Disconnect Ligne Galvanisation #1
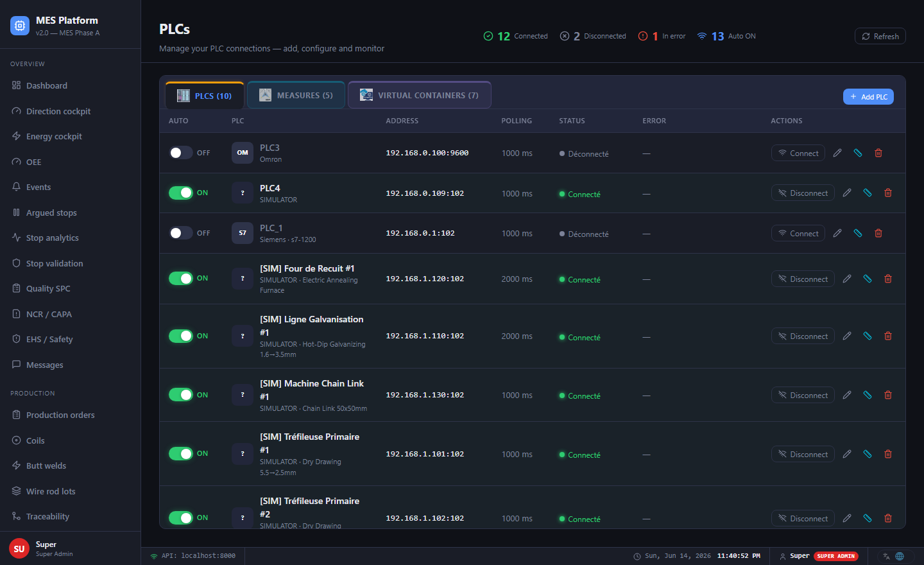924x565 pixels. [x=803, y=336]
